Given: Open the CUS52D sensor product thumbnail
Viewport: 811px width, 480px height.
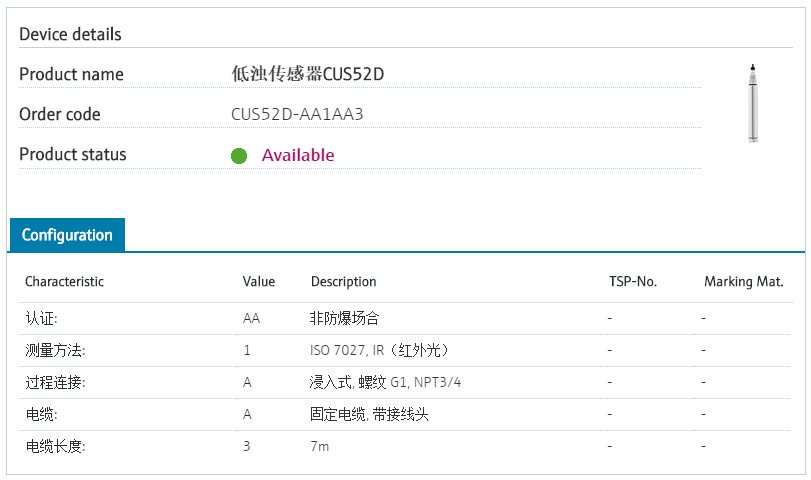Looking at the screenshot, I should (750, 104).
